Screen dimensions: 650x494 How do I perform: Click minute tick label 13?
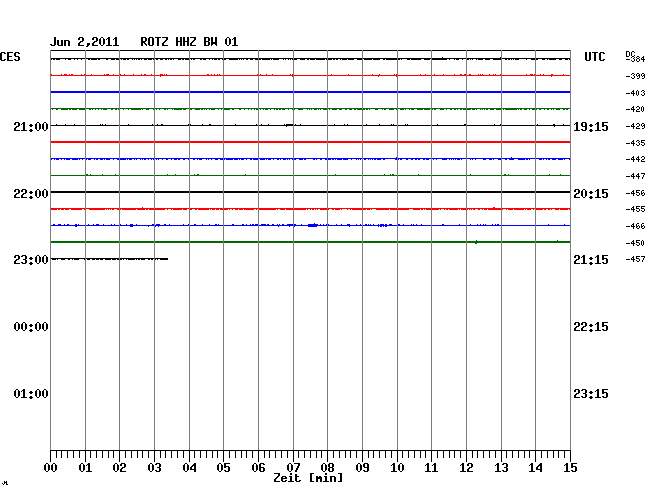501,467
